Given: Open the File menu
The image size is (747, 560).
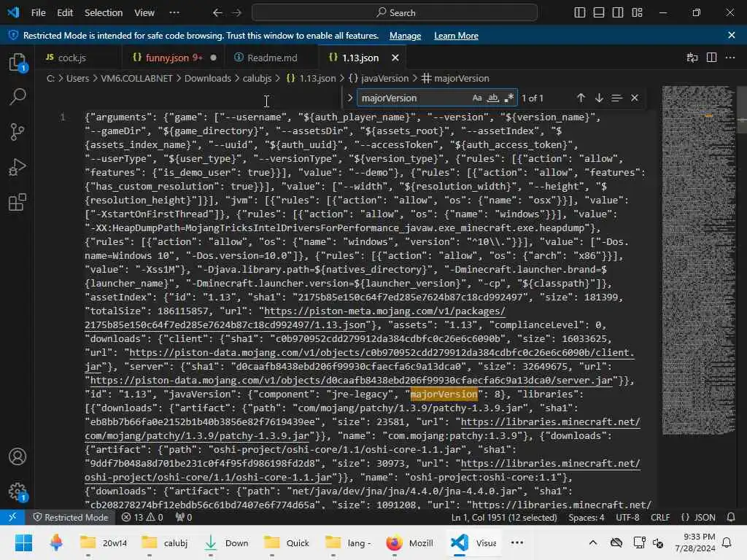Looking at the screenshot, I should (x=38, y=13).
